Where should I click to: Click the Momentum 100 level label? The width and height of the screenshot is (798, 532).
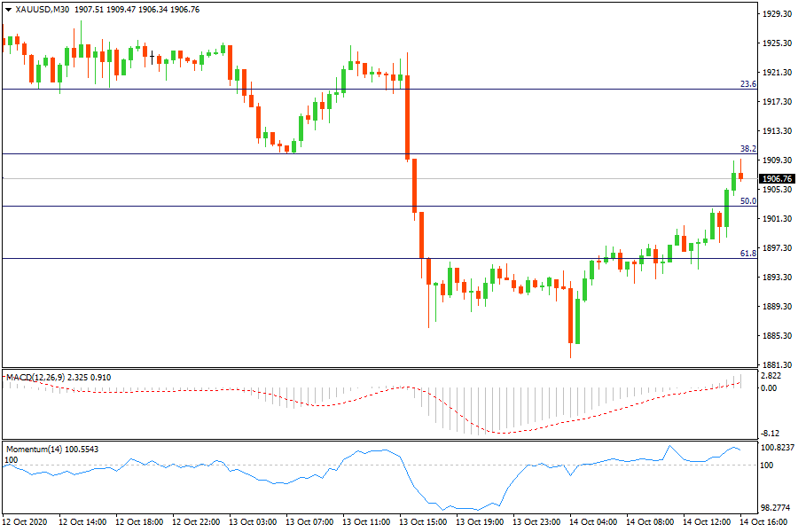[12, 460]
